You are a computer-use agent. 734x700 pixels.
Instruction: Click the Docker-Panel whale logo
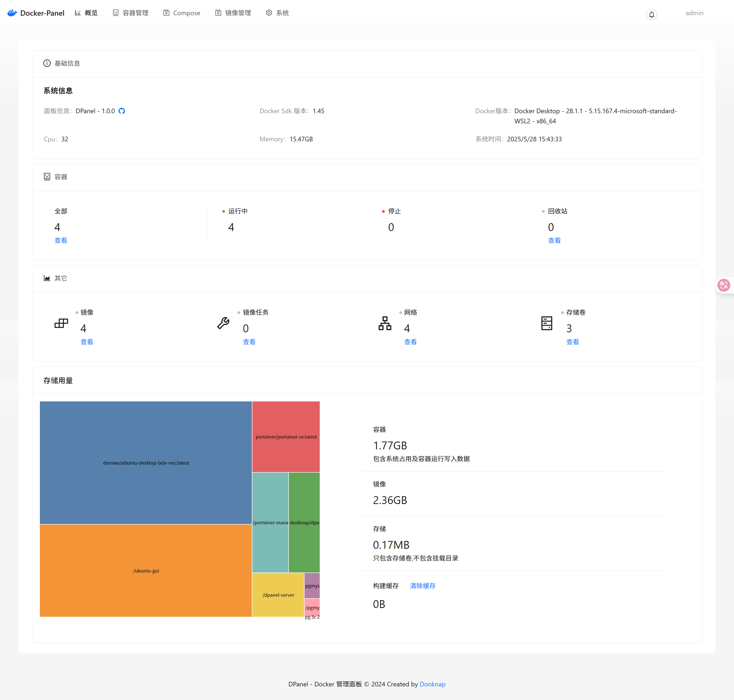12,13
